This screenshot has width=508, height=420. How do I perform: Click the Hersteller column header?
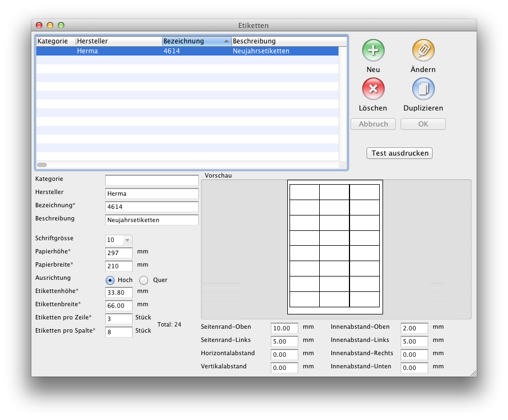click(118, 41)
